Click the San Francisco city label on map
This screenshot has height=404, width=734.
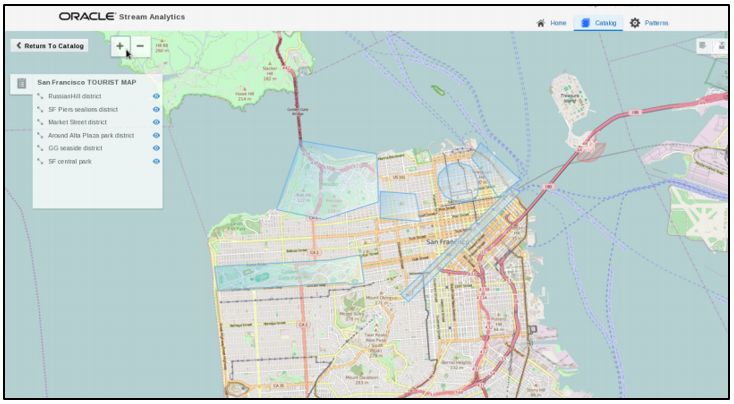click(x=446, y=242)
